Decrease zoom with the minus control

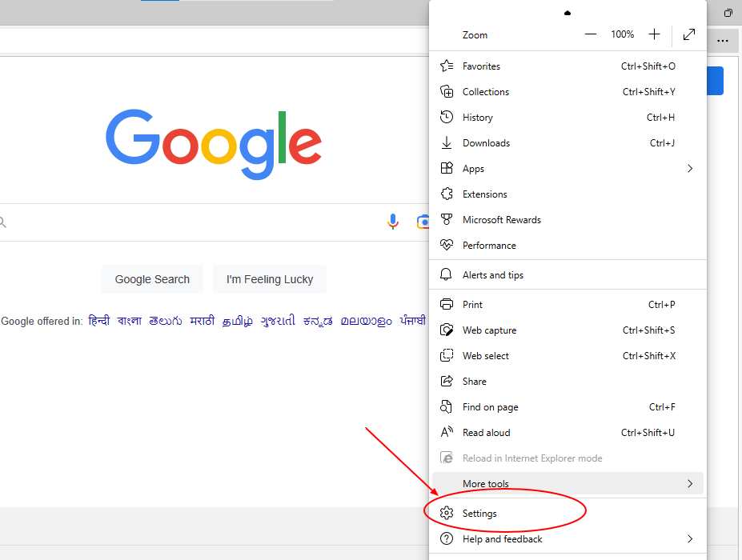pos(591,34)
